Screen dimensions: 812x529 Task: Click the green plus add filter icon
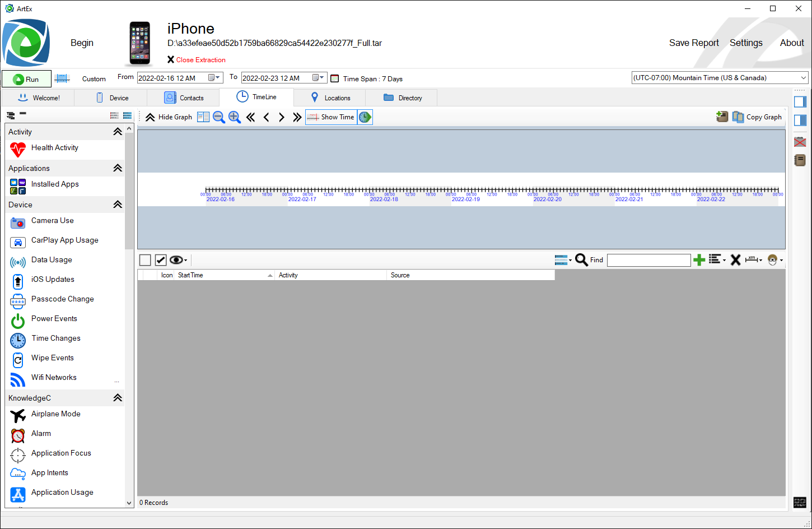click(x=699, y=259)
